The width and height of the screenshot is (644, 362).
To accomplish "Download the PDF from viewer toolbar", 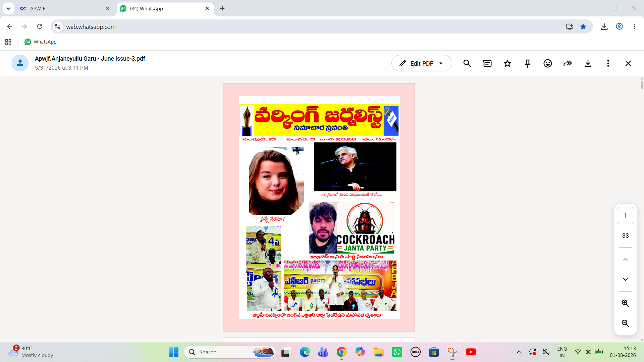I will coord(588,63).
